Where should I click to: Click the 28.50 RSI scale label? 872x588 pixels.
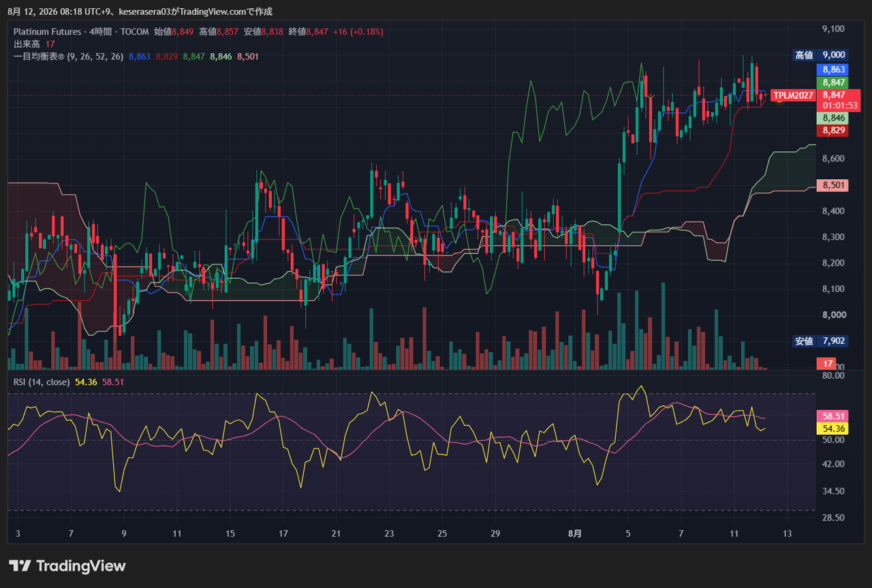834,518
